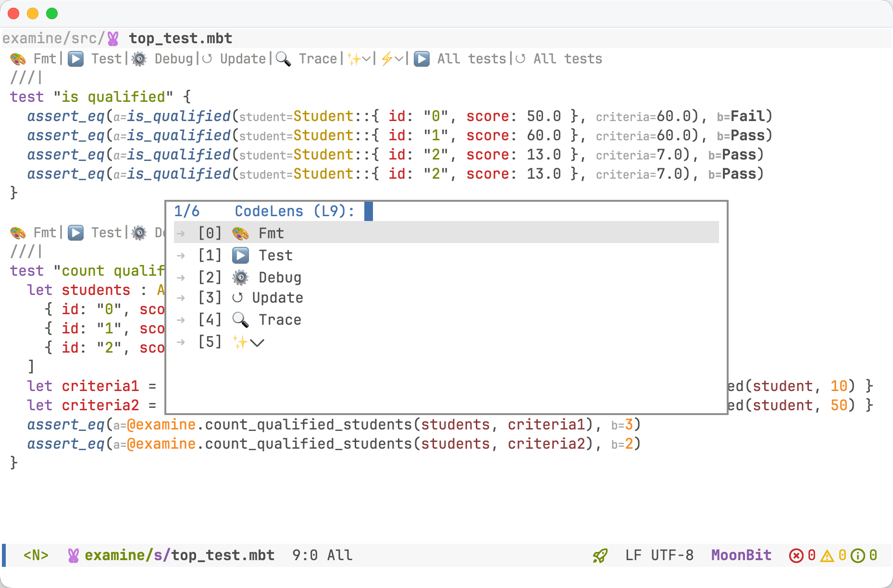The height and width of the screenshot is (588, 893).
Task: Expand the lightning bolt dropdown in code lens
Action: coord(392,59)
